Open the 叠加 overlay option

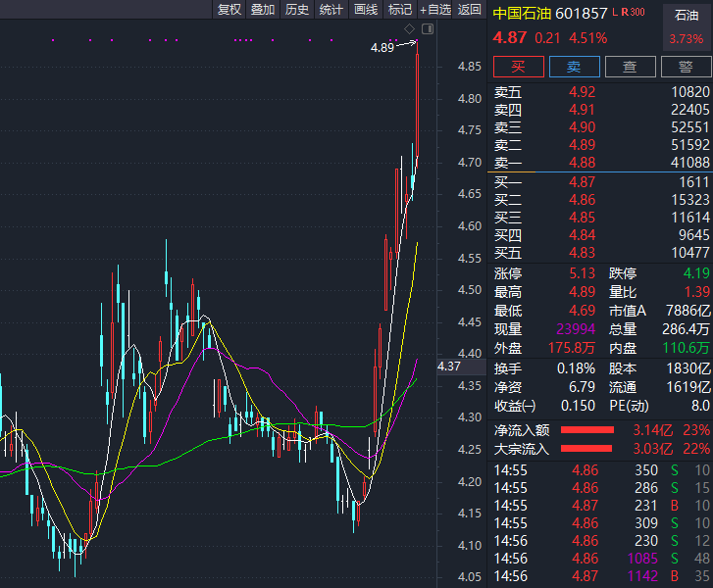click(263, 9)
